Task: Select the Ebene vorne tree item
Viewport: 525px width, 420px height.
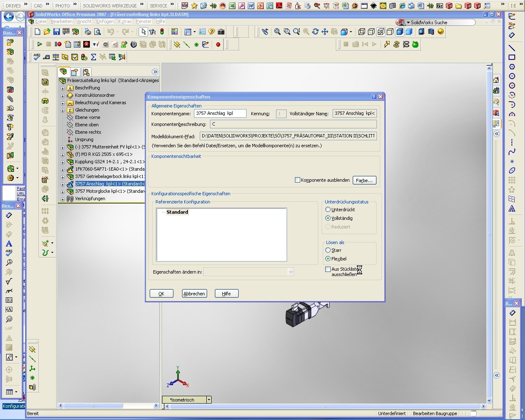Action: click(87, 118)
